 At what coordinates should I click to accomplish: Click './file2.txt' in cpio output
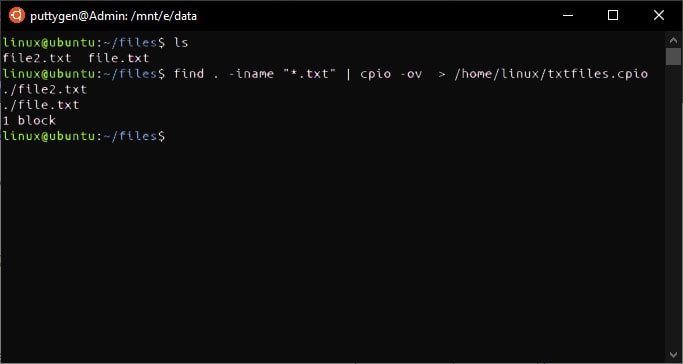(44, 90)
